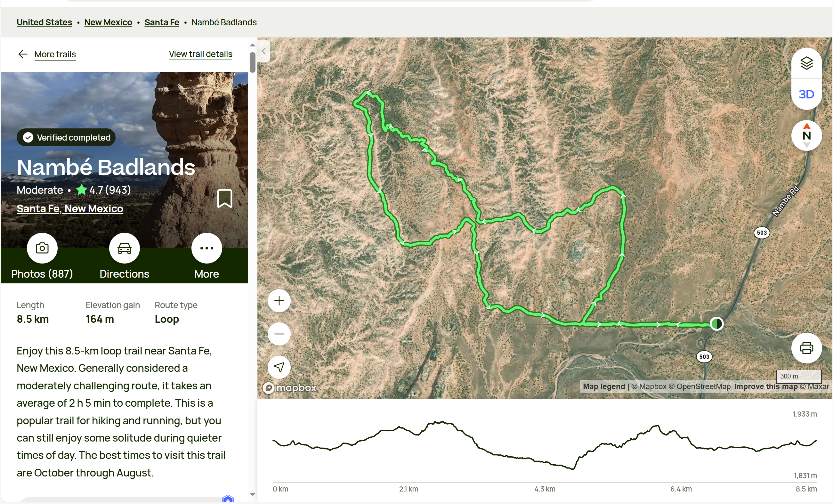833x504 pixels.
Task: Open the More options menu
Action: pyautogui.click(x=206, y=248)
